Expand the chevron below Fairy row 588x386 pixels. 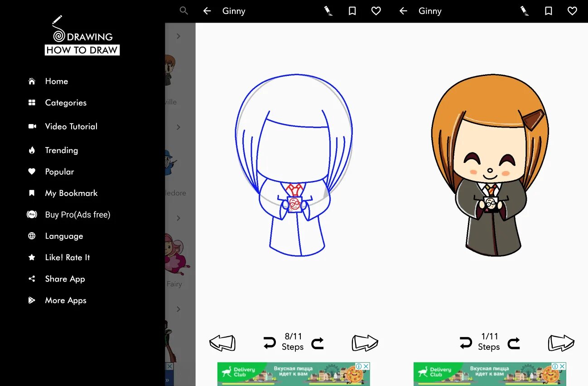point(178,309)
